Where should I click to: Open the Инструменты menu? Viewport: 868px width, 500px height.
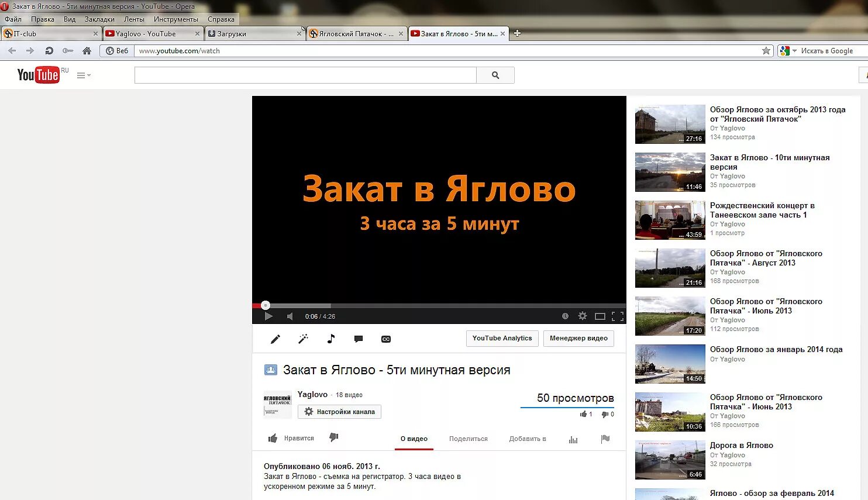176,19
